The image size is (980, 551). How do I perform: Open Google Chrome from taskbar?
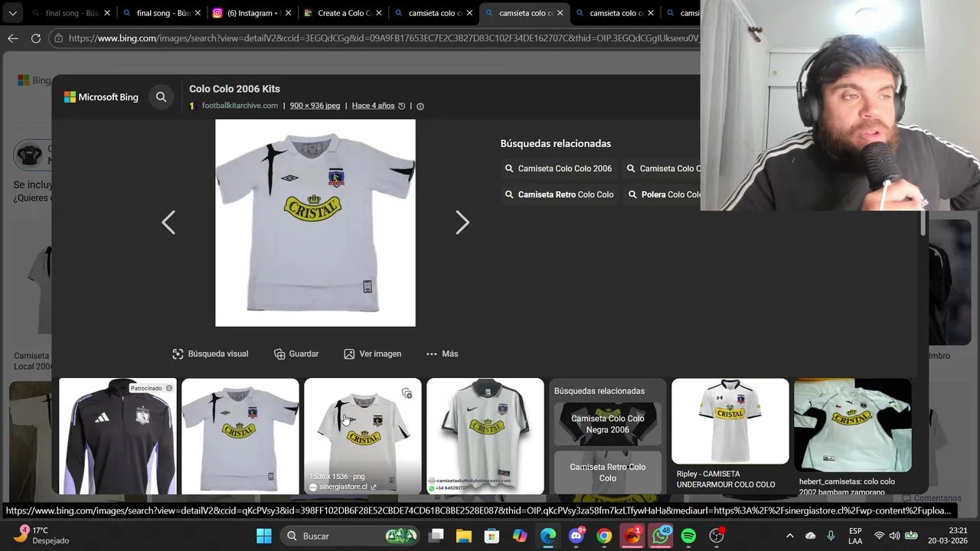604,536
